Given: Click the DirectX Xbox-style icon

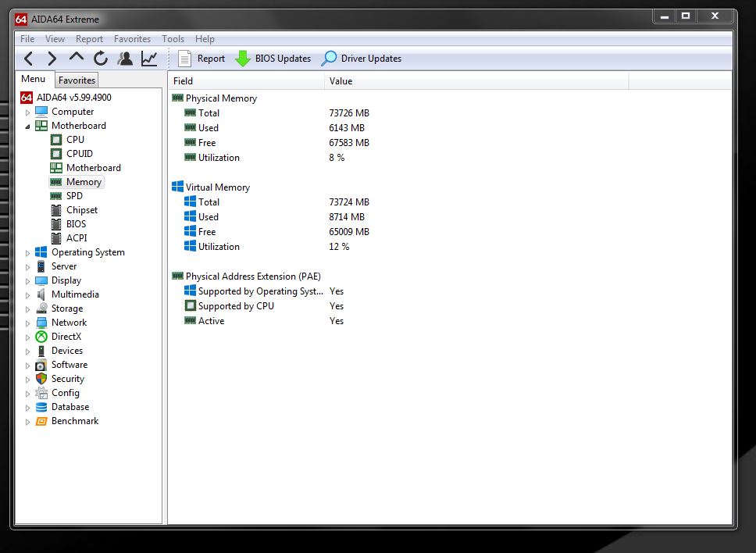Looking at the screenshot, I should [x=41, y=337].
